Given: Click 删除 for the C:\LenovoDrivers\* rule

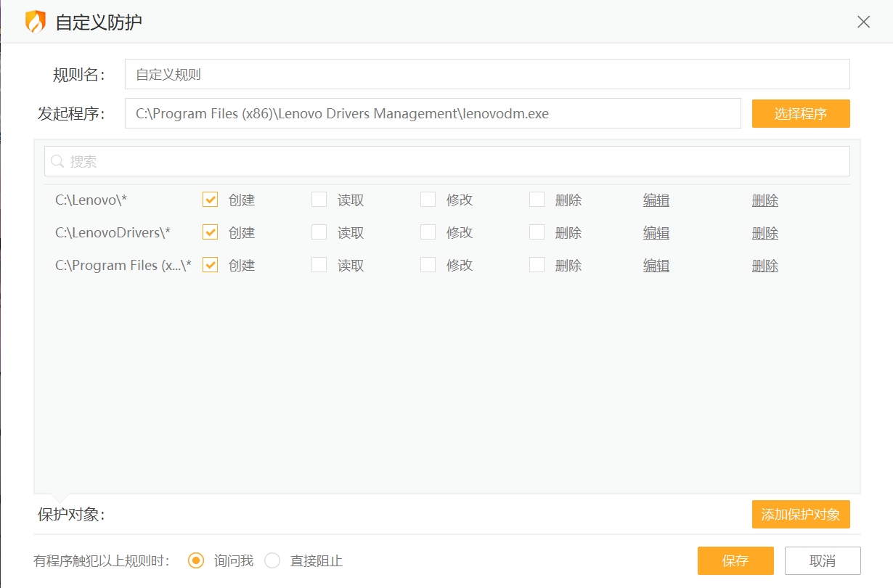Looking at the screenshot, I should click(764, 232).
